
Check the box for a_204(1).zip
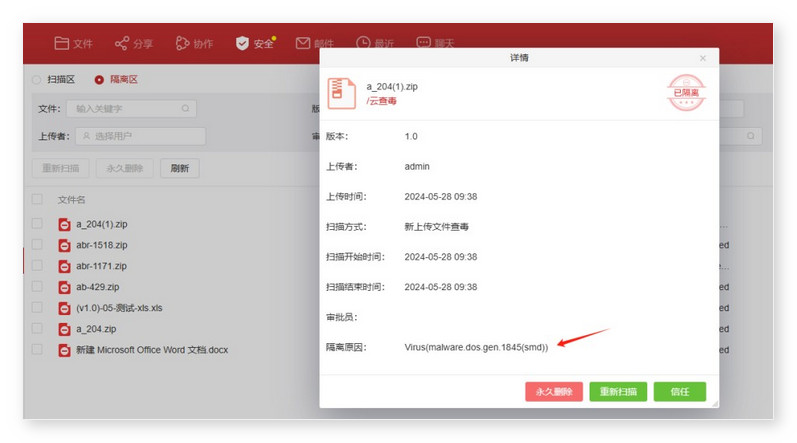pos(37,224)
